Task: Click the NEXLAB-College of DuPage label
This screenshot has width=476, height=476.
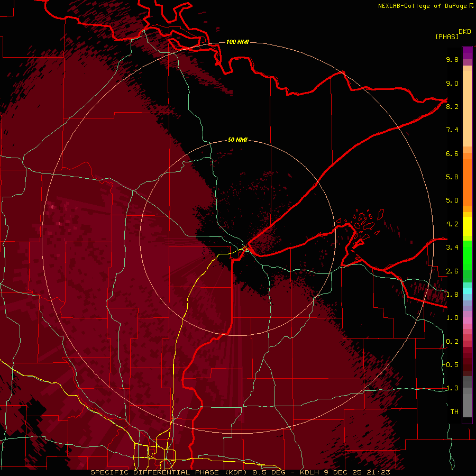Action: point(425,6)
